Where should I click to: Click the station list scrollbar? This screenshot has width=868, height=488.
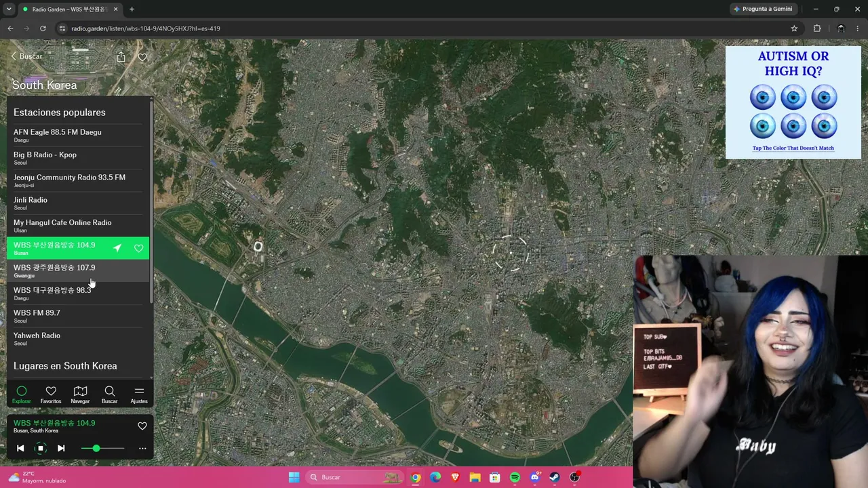151,201
